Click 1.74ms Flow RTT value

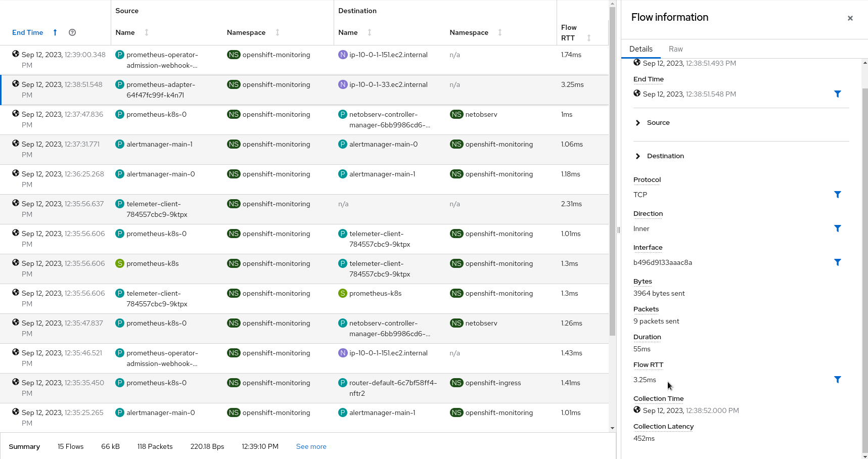click(571, 55)
